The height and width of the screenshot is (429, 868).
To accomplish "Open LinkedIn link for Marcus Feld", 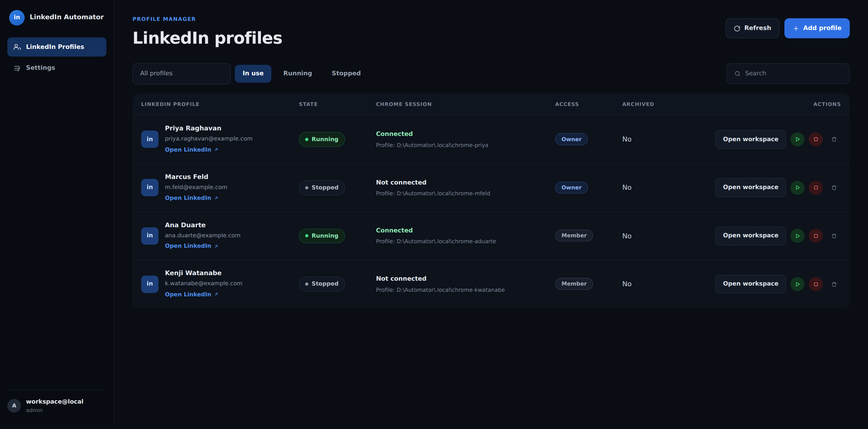I will [x=191, y=198].
